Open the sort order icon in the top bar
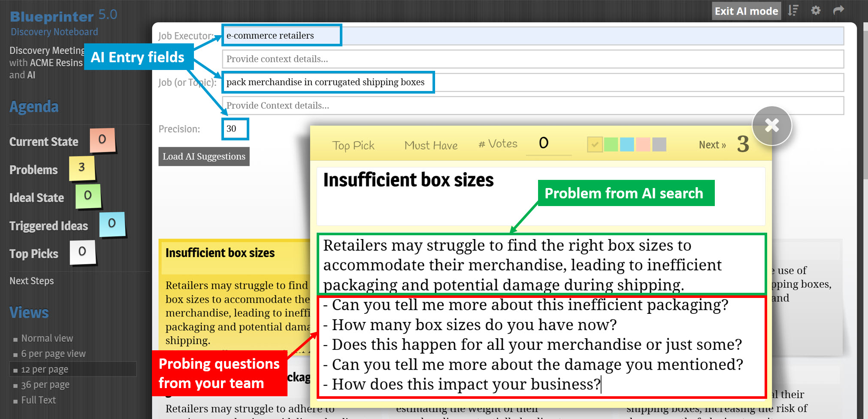The height and width of the screenshot is (419, 868). (793, 10)
